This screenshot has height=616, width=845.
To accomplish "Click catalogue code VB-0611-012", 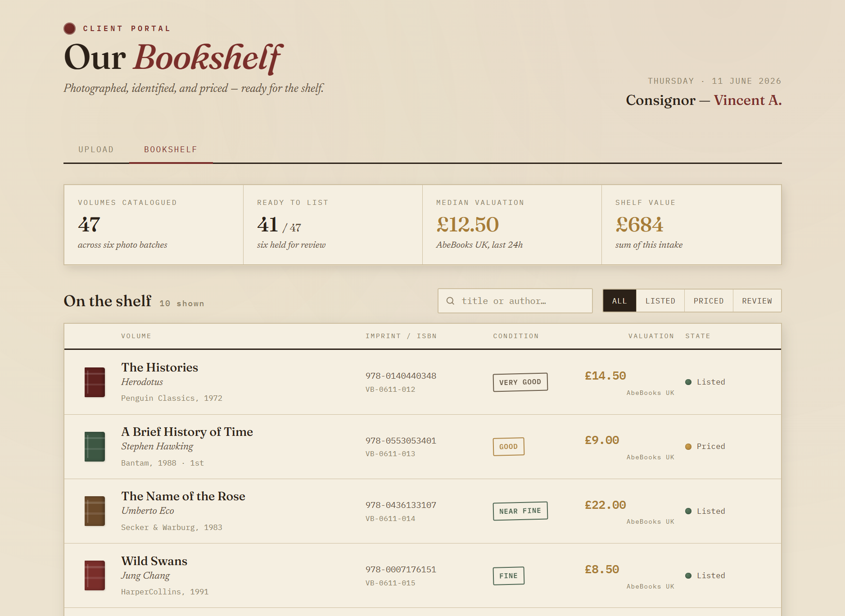I will pyautogui.click(x=390, y=390).
